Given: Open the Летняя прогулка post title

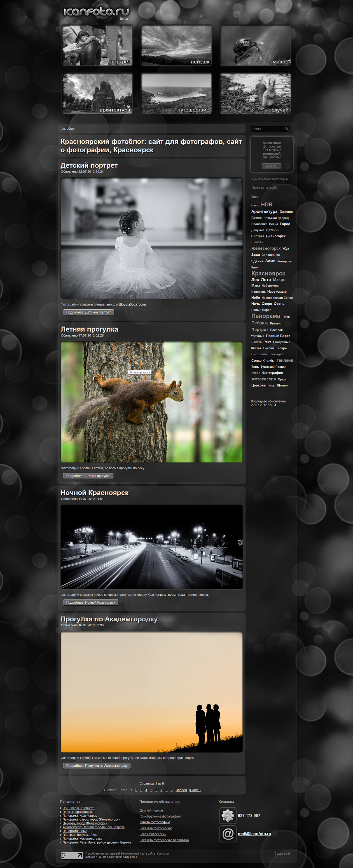Looking at the screenshot, I should pos(89,329).
